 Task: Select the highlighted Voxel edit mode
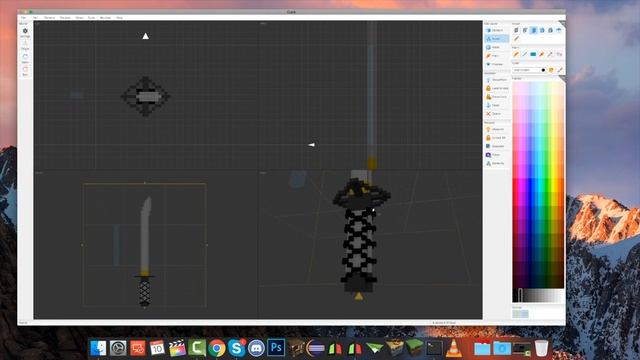click(496, 38)
